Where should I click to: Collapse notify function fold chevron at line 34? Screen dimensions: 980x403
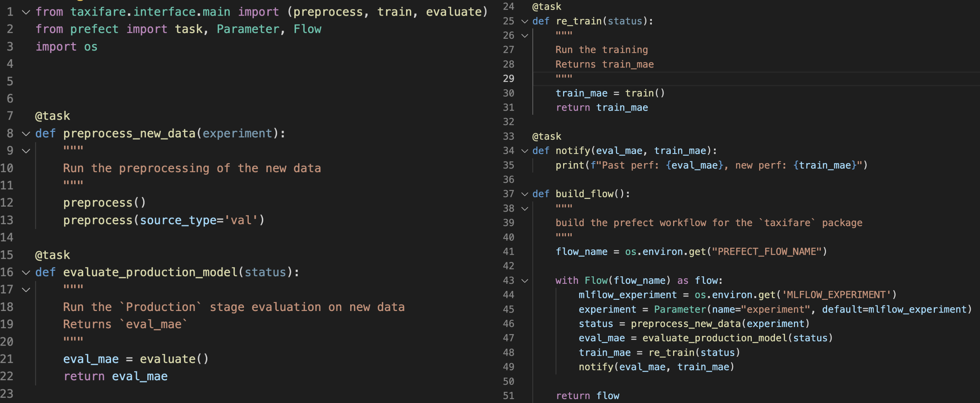point(525,151)
